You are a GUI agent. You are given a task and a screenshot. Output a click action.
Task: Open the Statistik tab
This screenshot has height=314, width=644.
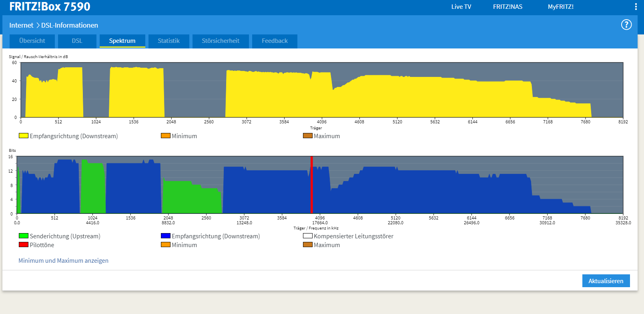(169, 41)
